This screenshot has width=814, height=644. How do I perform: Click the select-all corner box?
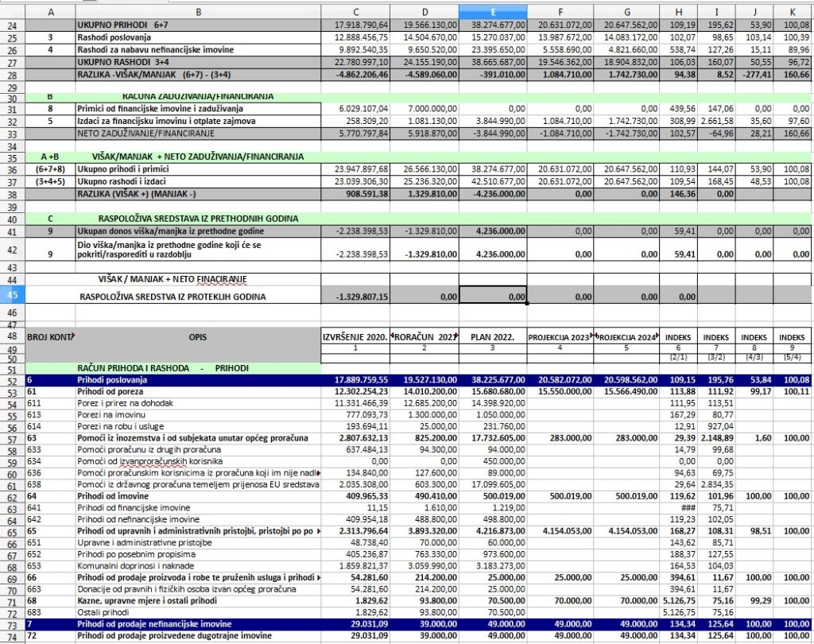pos(13,12)
